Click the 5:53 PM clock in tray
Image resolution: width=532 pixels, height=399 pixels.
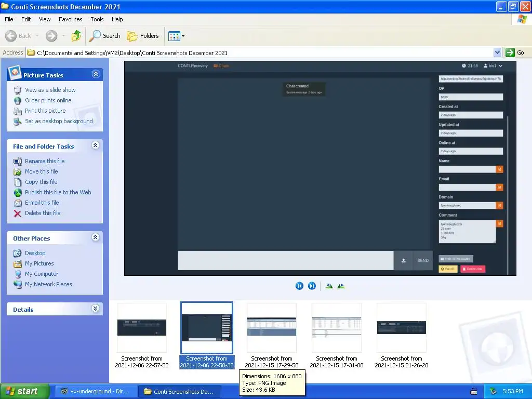pos(513,392)
